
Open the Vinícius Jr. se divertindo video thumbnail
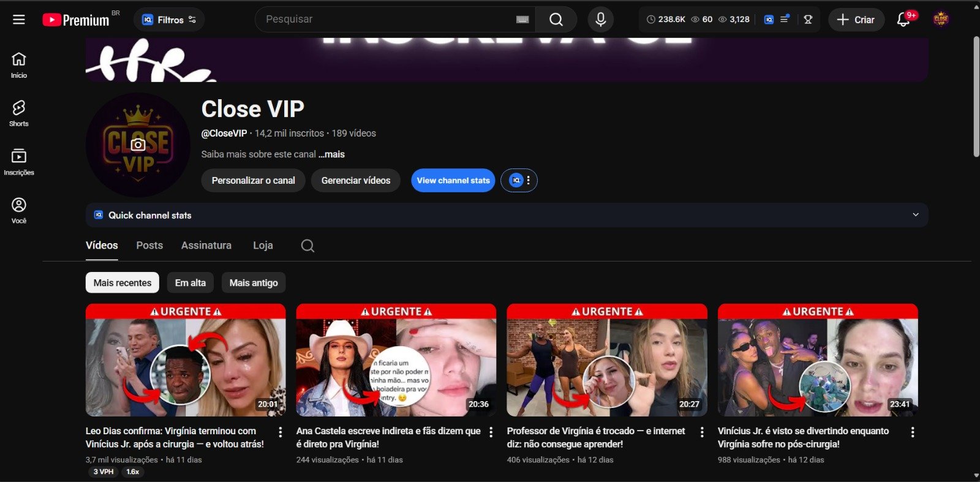click(x=818, y=360)
